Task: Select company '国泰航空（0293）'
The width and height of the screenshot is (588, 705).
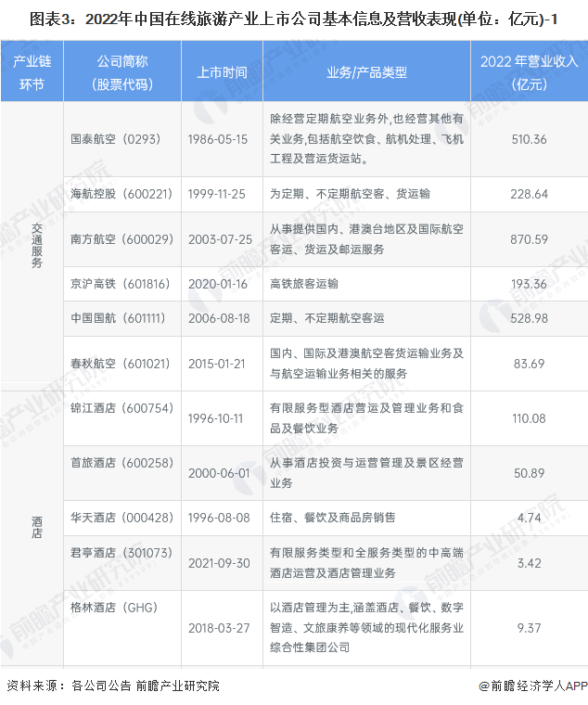Action: click(x=116, y=139)
